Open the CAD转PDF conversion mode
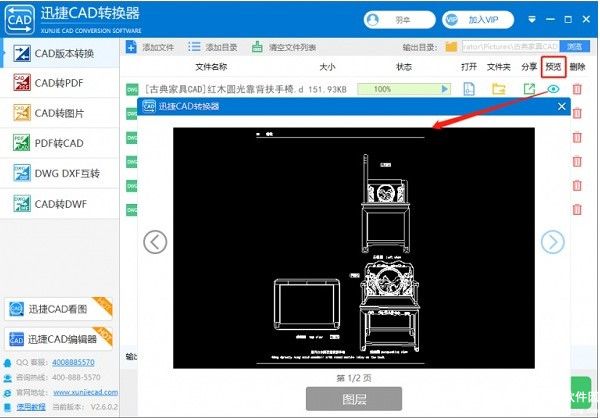The width and height of the screenshot is (600, 418). click(x=60, y=83)
